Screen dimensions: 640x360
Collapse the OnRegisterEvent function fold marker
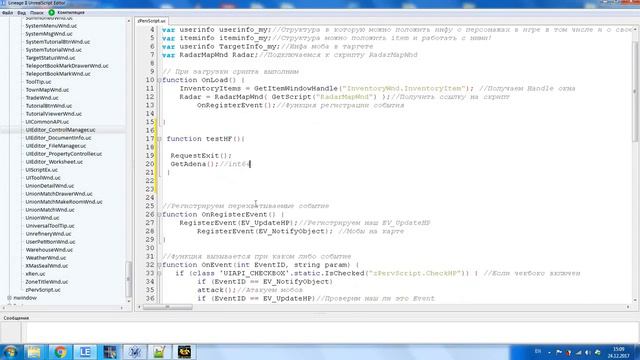coord(159,215)
